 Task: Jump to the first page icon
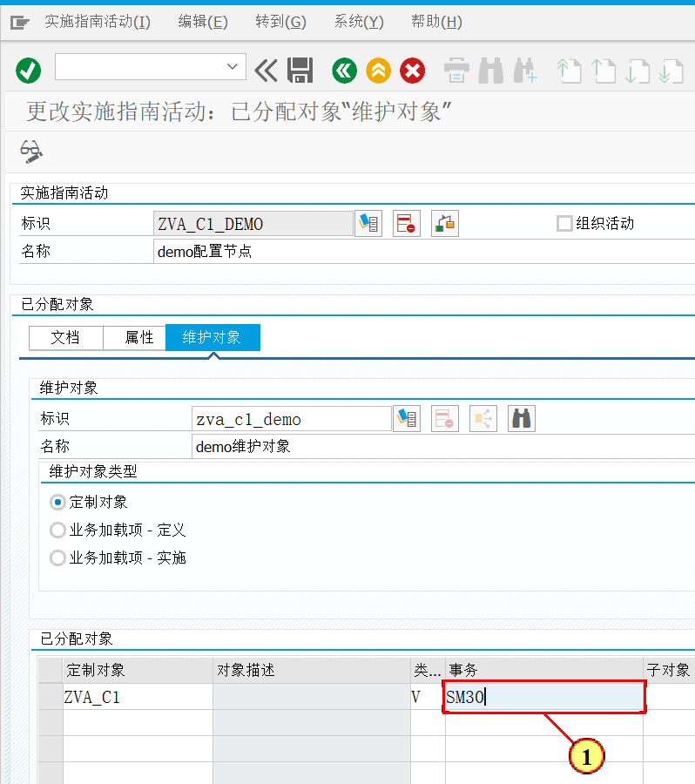pos(569,70)
